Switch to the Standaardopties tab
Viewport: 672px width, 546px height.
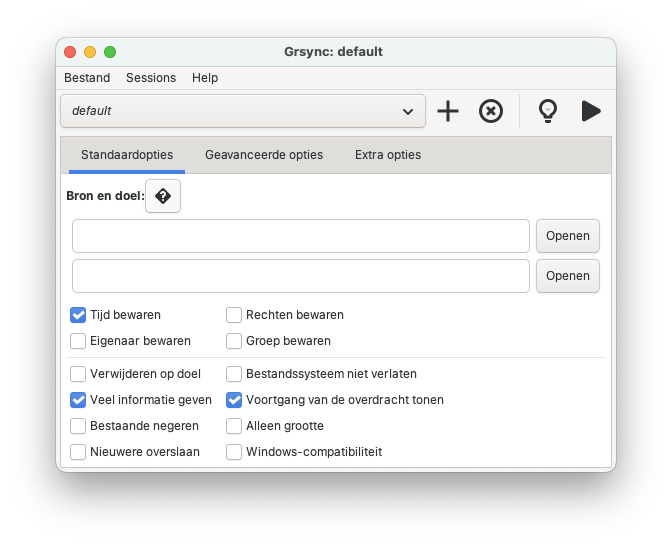tap(127, 155)
